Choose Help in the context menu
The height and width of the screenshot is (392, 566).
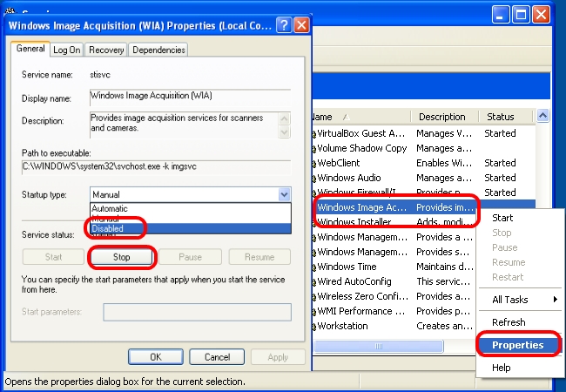[520, 368]
